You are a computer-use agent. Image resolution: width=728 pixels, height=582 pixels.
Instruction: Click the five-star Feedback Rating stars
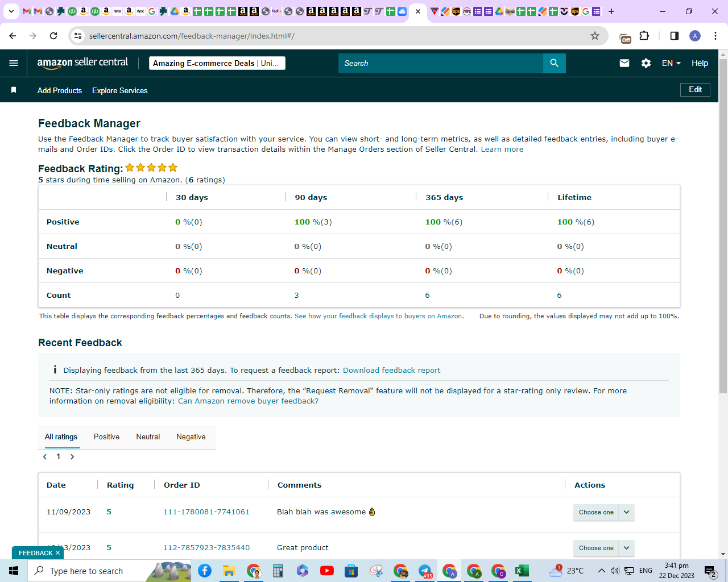[151, 168]
